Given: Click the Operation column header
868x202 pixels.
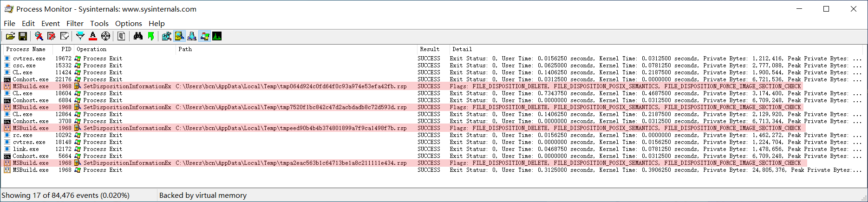Looking at the screenshot, I should [x=124, y=49].
